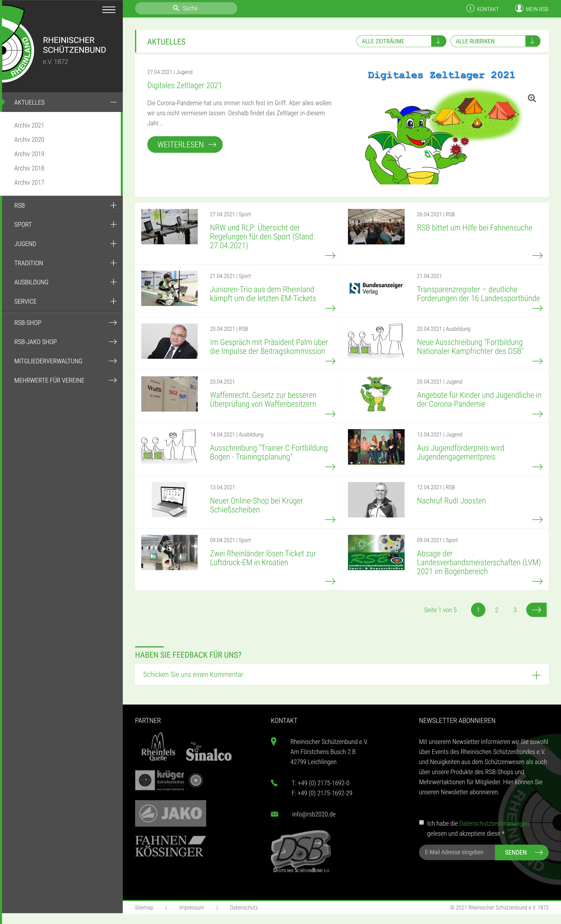Open the Bundesanzeiger Verlag thumbnail

[376, 288]
